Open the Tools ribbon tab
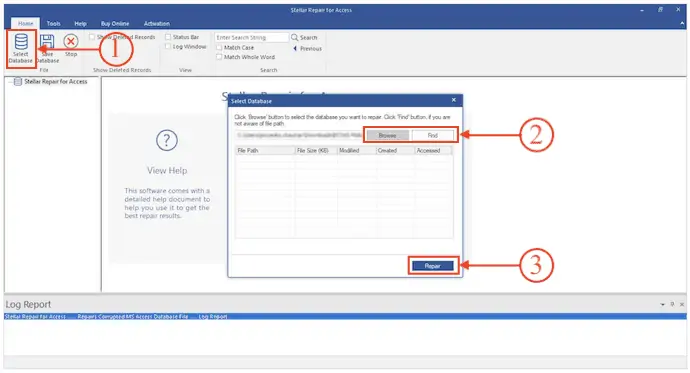 (54, 24)
